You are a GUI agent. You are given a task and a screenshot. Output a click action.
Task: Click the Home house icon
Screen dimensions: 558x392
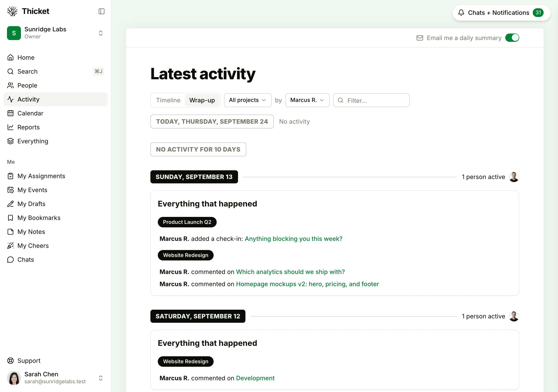coord(10,57)
